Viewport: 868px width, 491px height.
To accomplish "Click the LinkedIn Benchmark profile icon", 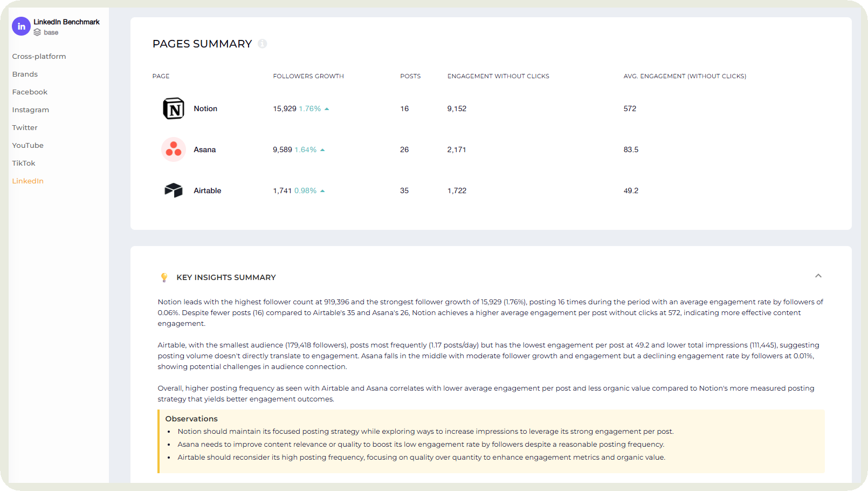I will point(21,26).
